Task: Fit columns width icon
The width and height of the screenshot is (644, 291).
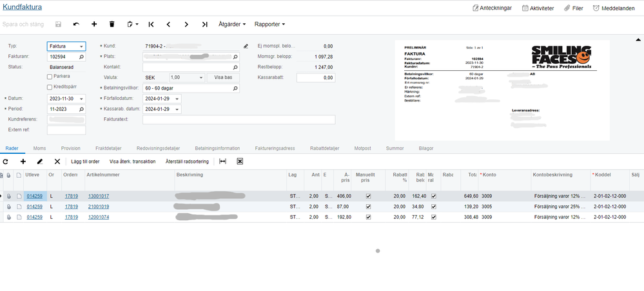Action: [x=222, y=162]
